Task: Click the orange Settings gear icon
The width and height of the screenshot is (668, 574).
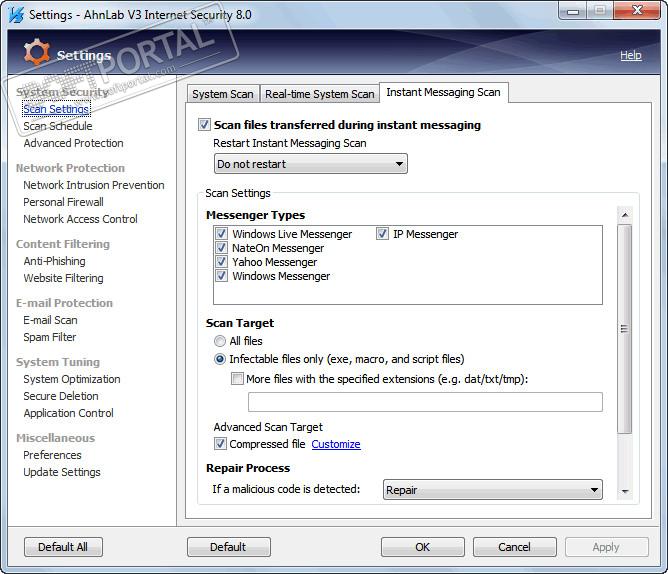Action: coord(37,52)
